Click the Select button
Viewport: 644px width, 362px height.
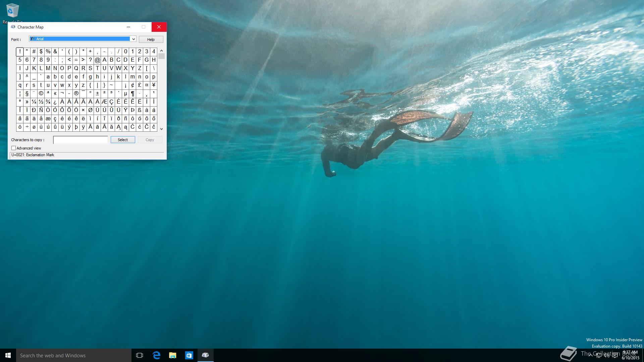123,140
